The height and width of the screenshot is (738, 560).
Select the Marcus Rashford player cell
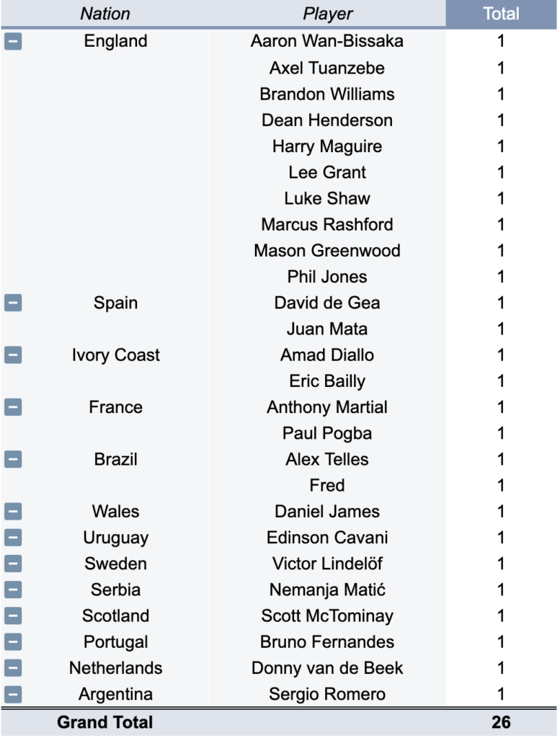coord(327,225)
